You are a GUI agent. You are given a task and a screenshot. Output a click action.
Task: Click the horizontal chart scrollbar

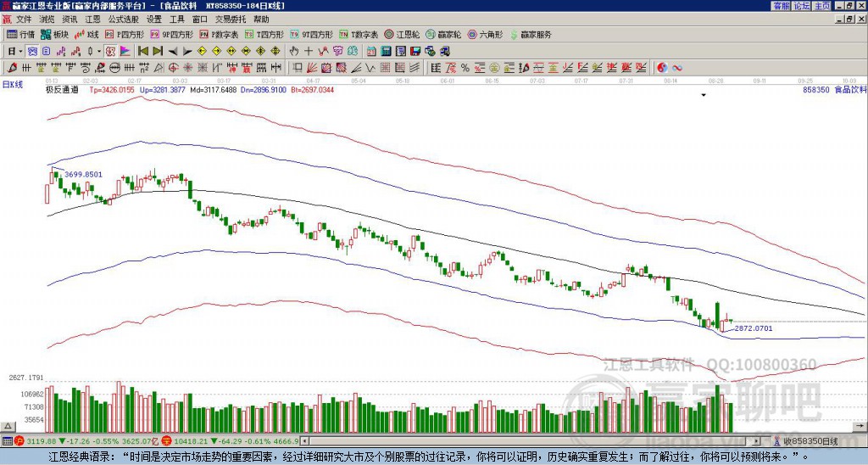tap(529, 441)
